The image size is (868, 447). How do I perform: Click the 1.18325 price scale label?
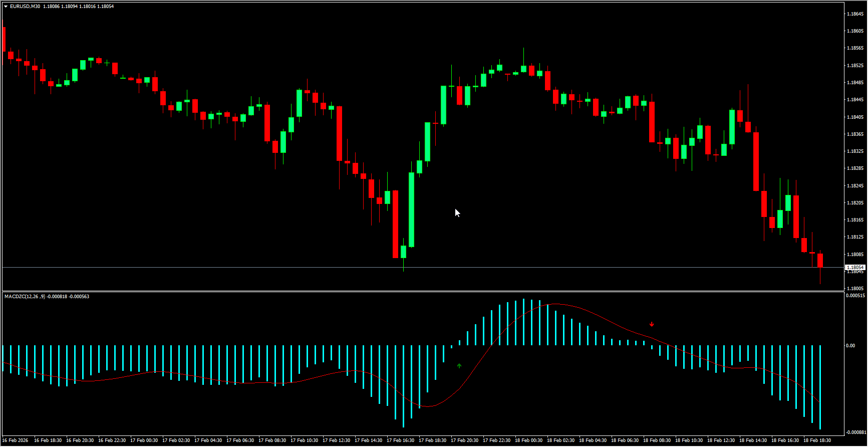(x=854, y=151)
